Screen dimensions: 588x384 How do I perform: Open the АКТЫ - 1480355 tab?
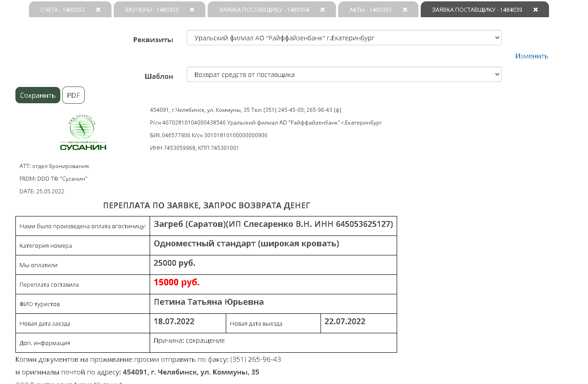tap(370, 10)
